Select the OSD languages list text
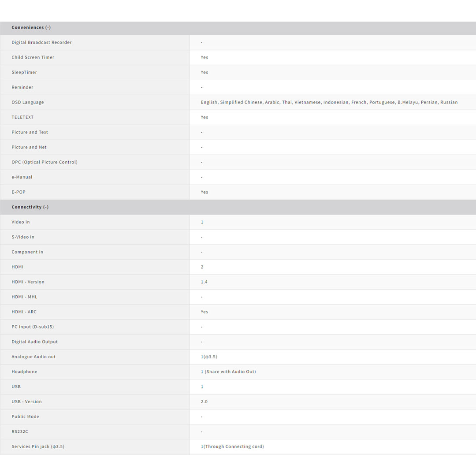Screen dimensions: 476x476 click(329, 102)
